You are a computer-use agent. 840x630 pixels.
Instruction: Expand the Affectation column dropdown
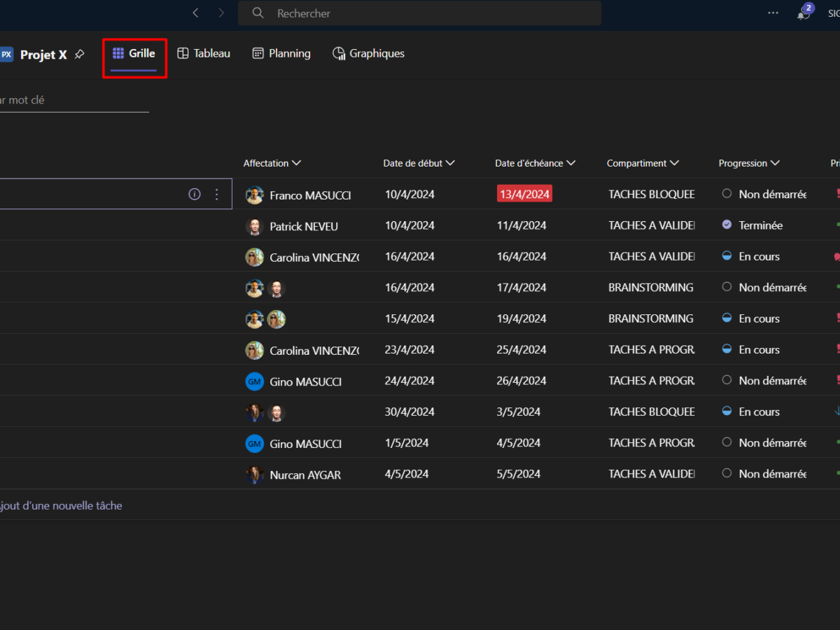tap(296, 163)
